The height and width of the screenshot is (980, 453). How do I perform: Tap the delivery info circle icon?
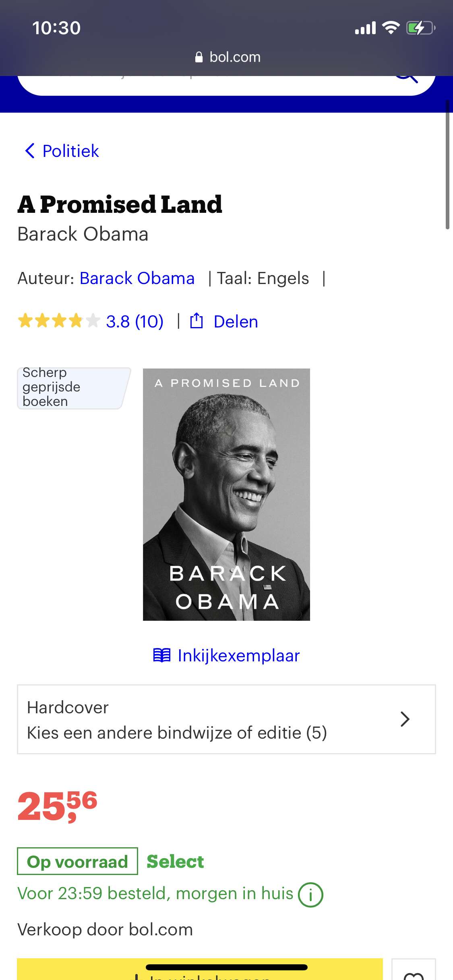pos(310,895)
